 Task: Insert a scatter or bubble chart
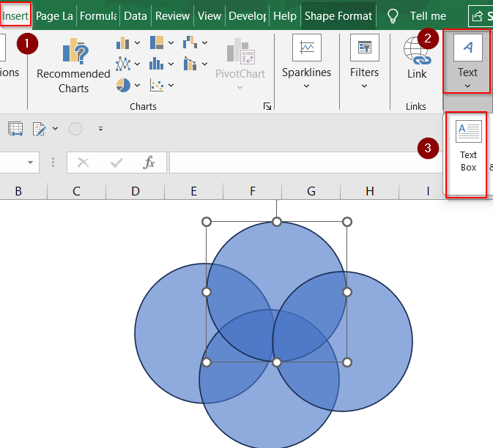(x=157, y=85)
